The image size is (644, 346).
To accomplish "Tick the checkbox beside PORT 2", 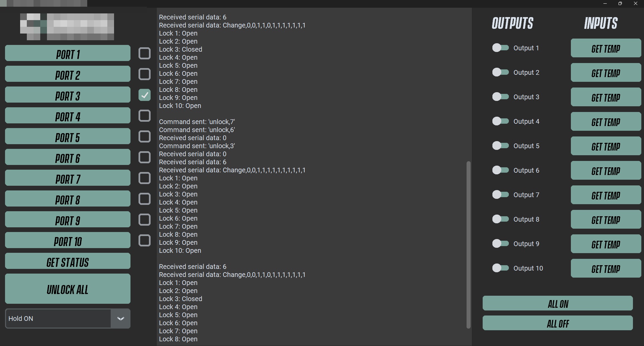I will tap(145, 74).
